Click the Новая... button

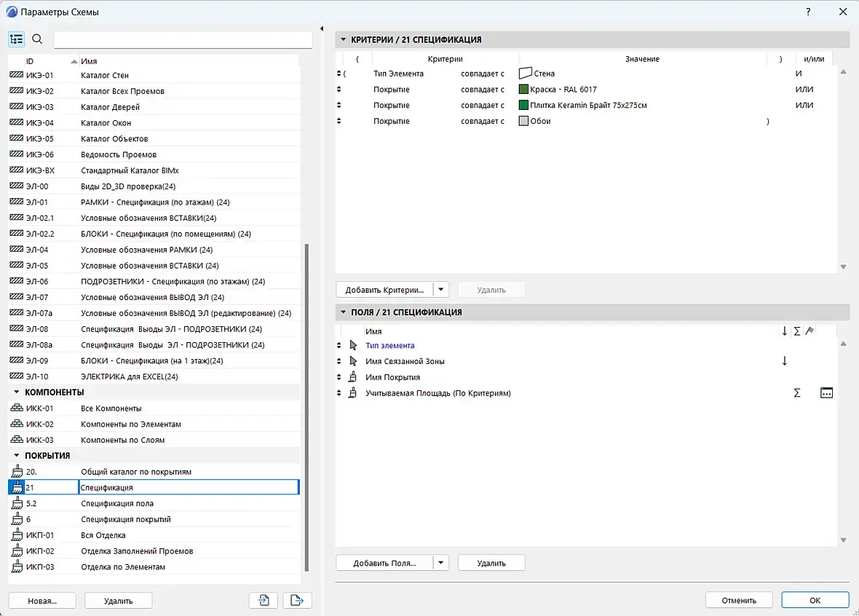coord(42,601)
